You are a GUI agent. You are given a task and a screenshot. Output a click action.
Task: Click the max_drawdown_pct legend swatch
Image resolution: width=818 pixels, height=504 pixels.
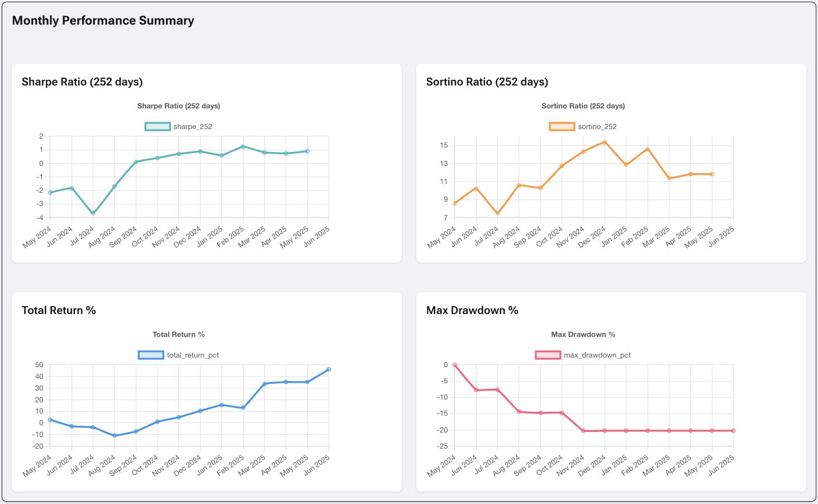[x=548, y=355]
